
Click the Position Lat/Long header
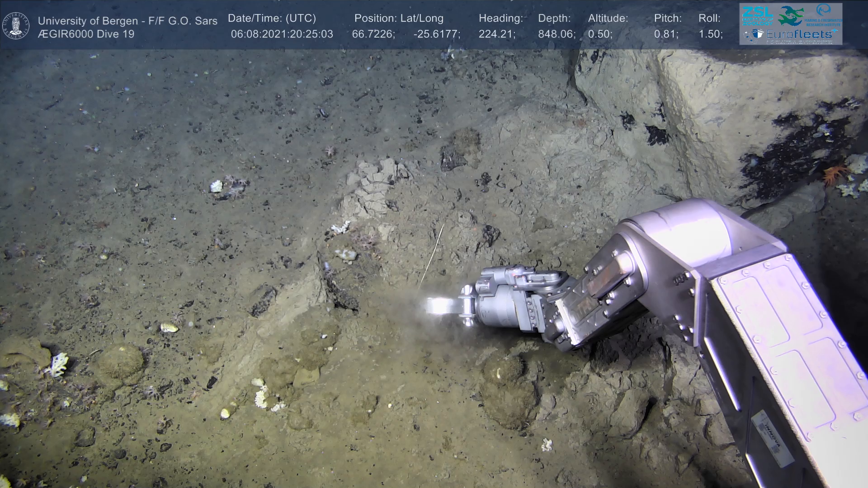tap(399, 19)
